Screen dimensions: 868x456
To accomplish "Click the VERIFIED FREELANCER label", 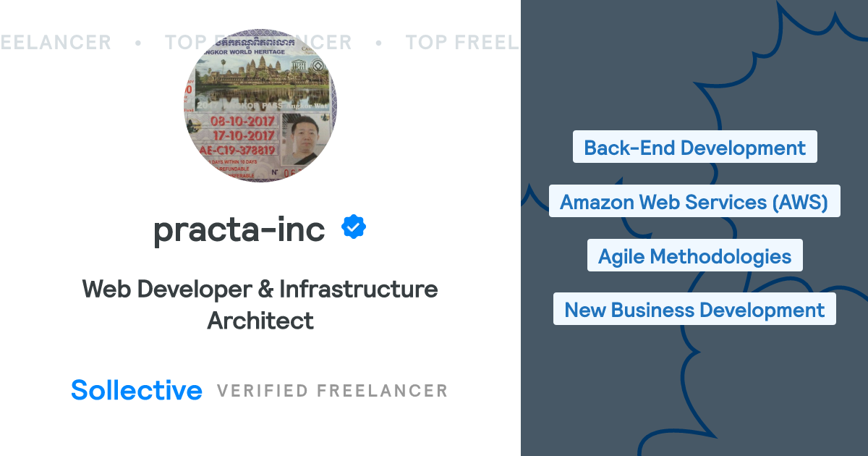I will pyautogui.click(x=332, y=391).
